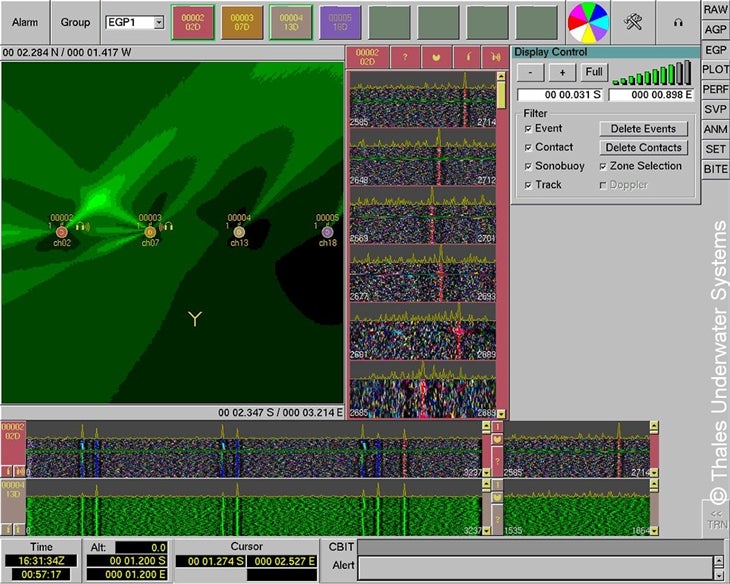Image resolution: width=730 pixels, height=584 pixels.
Task: Open the color wheel palette
Action: pos(588,22)
